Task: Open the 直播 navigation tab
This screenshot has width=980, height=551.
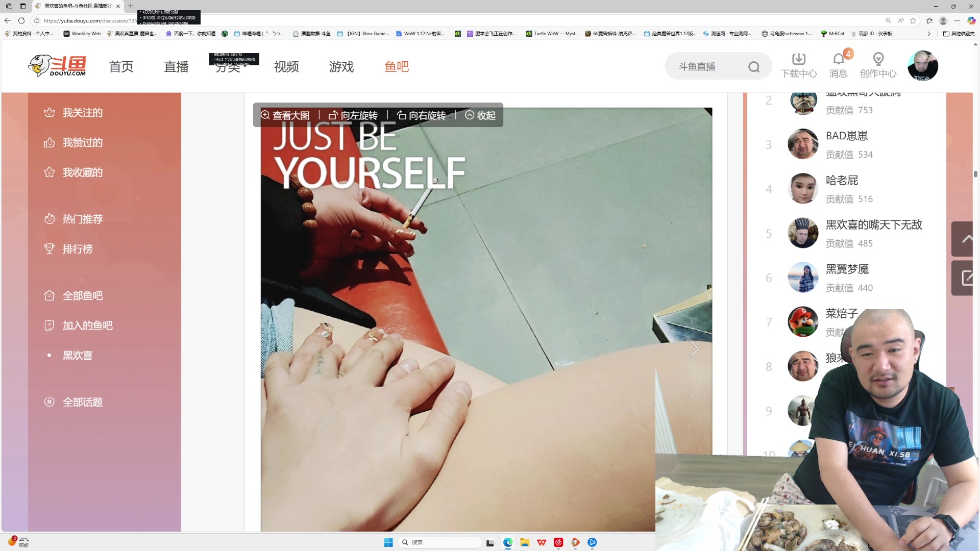Action: pos(176,67)
